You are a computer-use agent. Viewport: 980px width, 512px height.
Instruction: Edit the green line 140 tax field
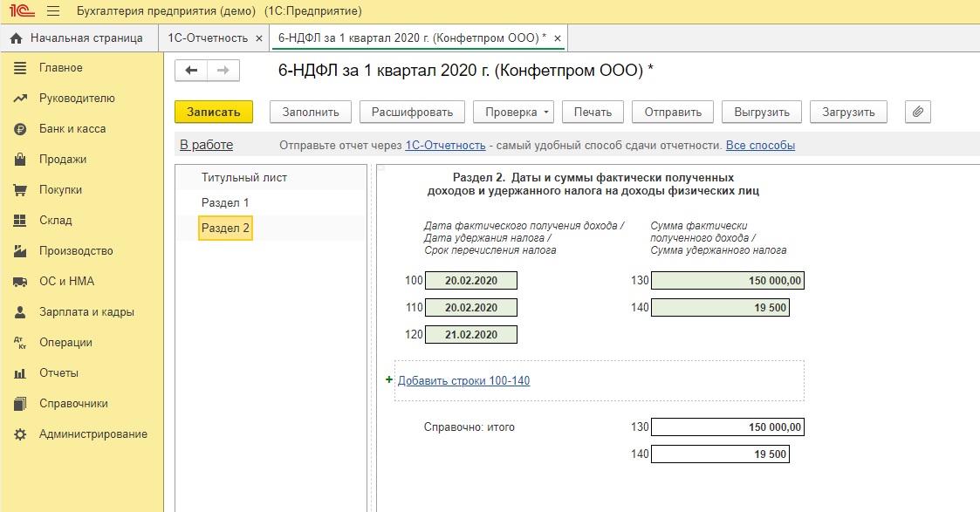coord(720,307)
